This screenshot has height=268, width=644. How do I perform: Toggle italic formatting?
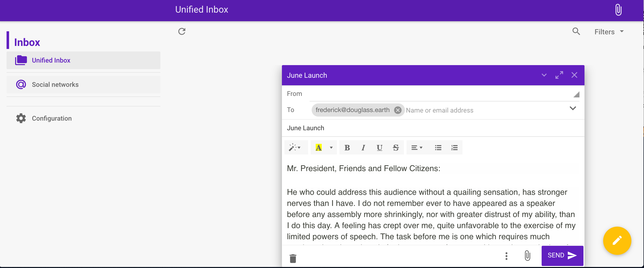pos(363,148)
